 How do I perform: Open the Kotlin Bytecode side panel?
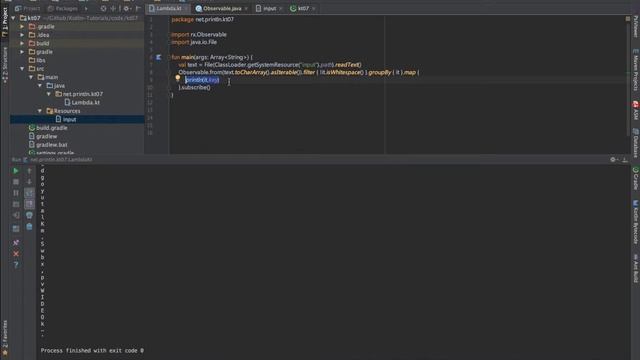[x=636, y=222]
